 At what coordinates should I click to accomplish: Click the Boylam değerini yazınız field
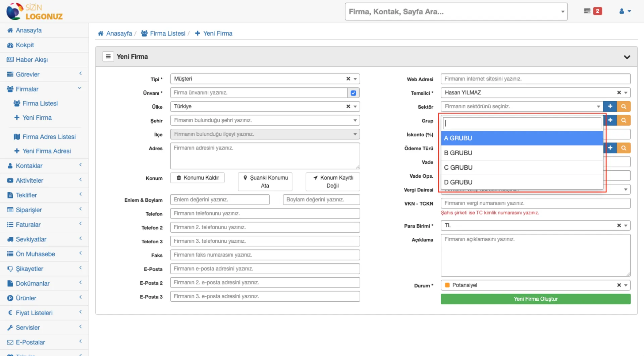click(x=321, y=200)
